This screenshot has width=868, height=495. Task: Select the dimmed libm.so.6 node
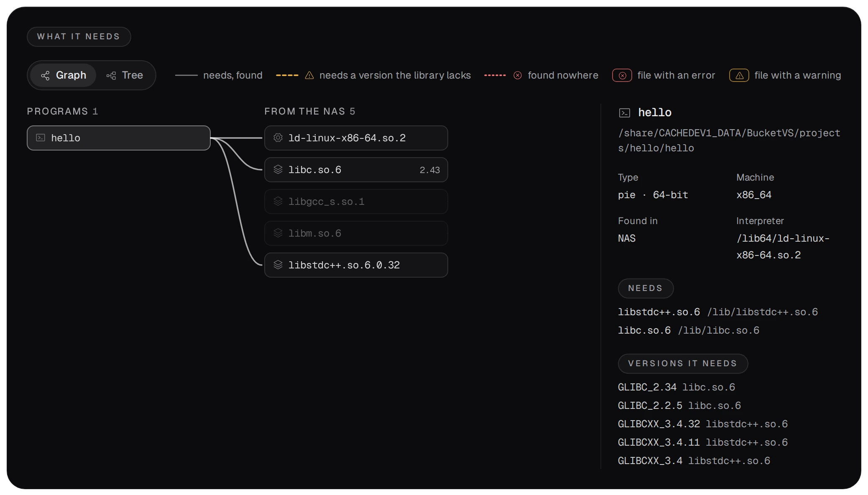356,233
